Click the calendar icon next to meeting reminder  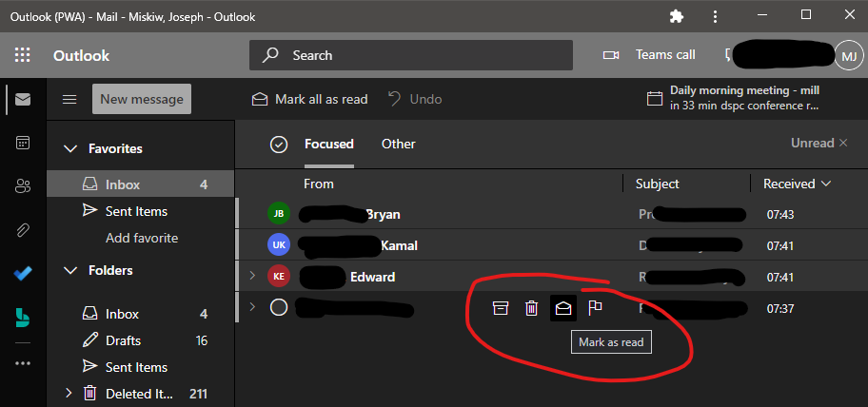click(x=654, y=99)
